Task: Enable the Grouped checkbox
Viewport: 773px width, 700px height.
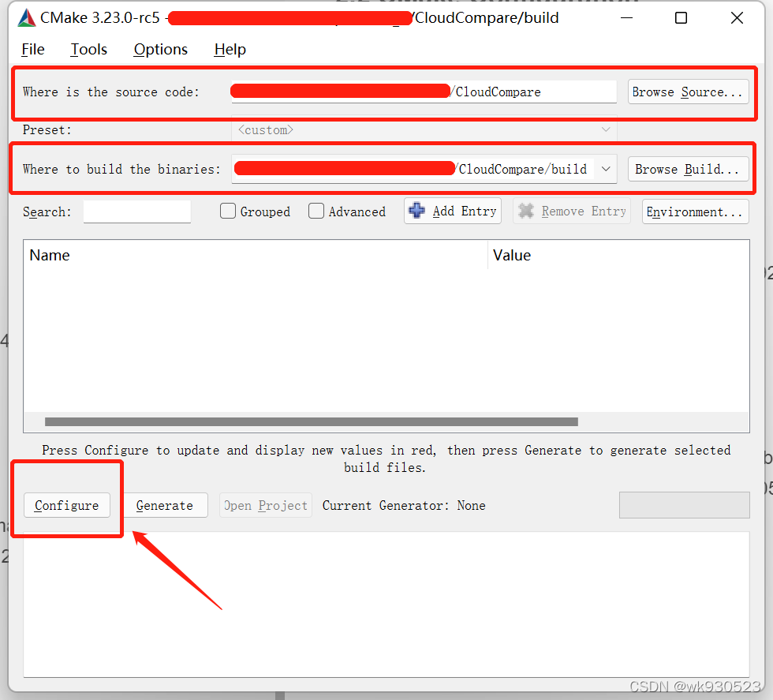Action: pos(228,211)
